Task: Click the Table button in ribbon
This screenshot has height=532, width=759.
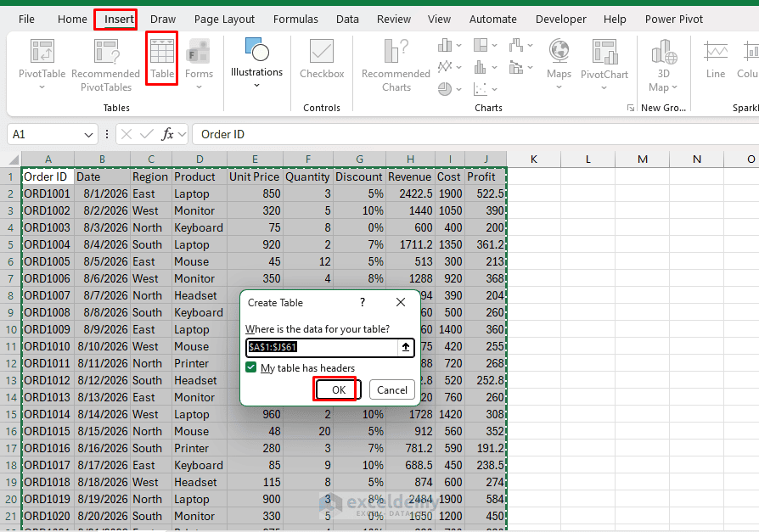Action: point(161,59)
